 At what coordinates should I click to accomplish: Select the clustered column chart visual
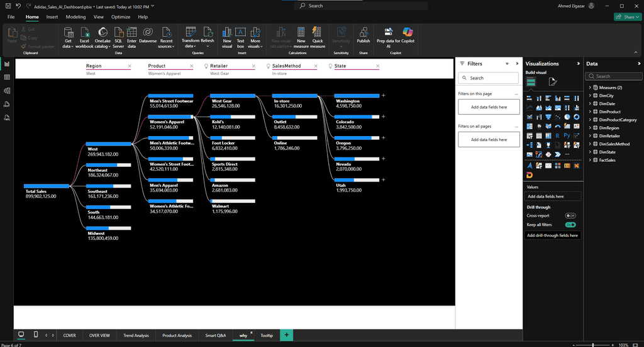click(x=558, y=98)
